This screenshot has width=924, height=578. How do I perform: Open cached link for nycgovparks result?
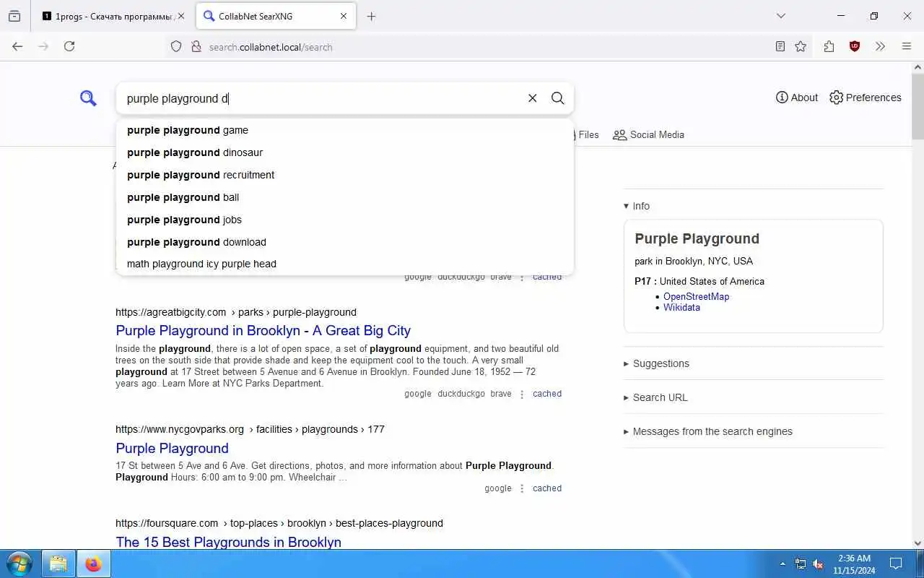pos(547,488)
